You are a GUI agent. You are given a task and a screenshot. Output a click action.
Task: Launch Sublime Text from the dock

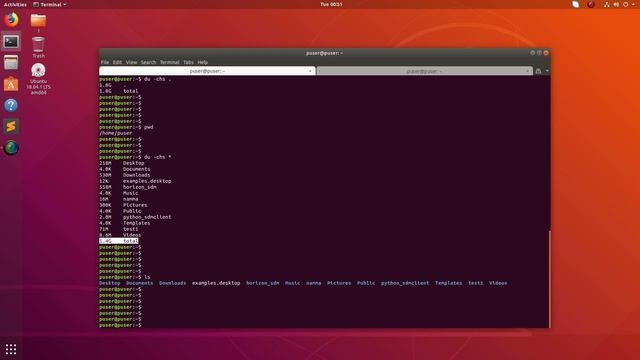pyautogui.click(x=11, y=127)
